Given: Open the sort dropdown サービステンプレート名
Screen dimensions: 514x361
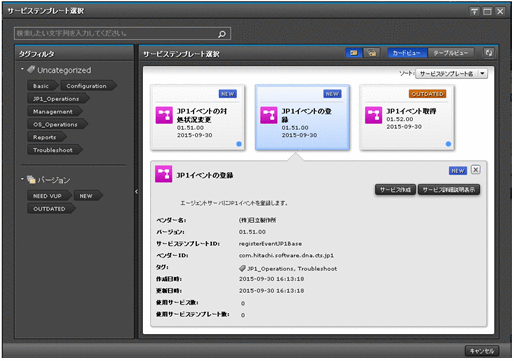Looking at the screenshot, I should [x=451, y=74].
